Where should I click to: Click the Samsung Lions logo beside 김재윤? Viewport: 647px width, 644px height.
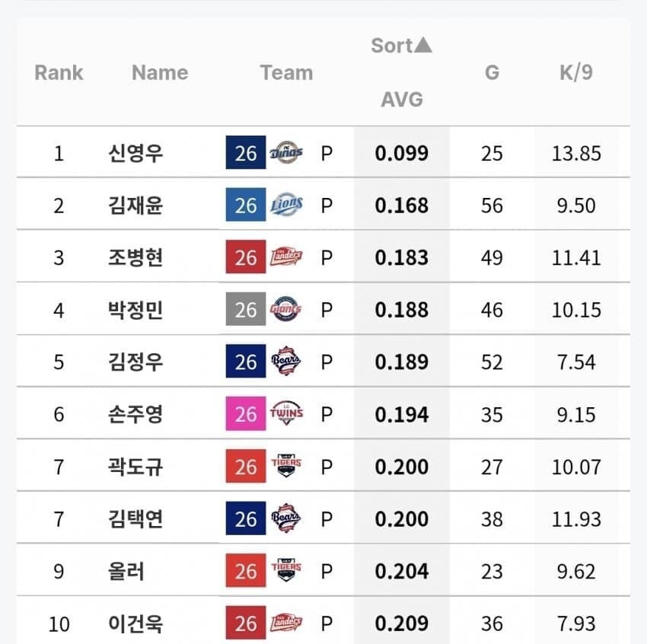[286, 205]
